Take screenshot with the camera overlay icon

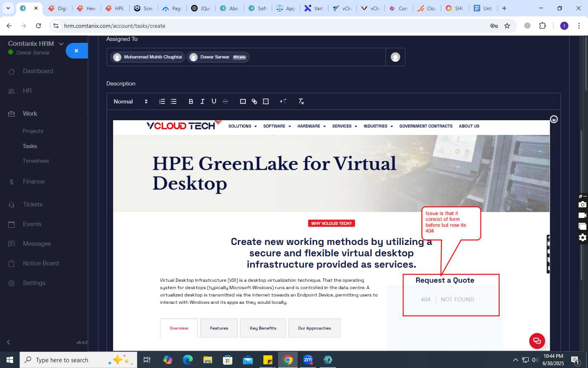(x=582, y=204)
